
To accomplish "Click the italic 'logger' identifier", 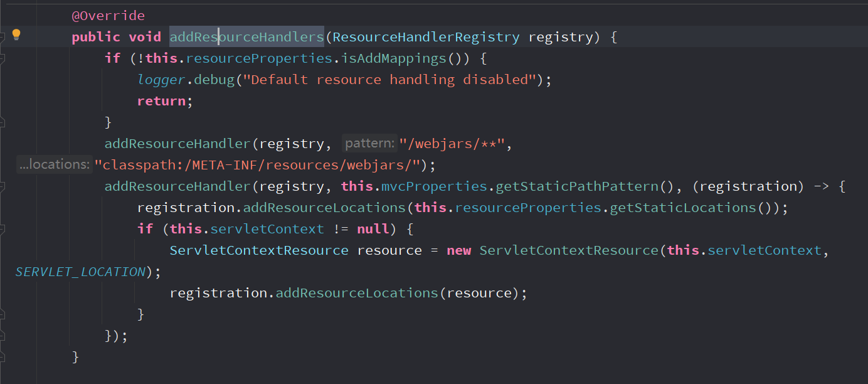I will point(161,80).
